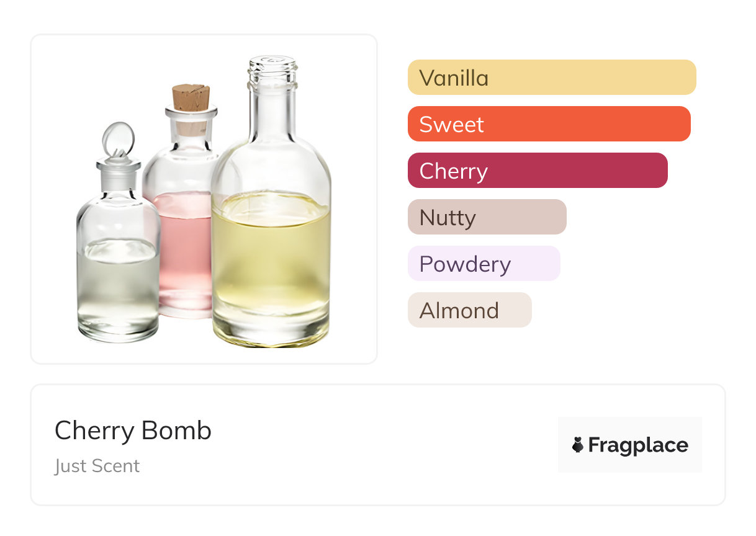Select the Sweet accord bar
The image size is (756, 536).
click(x=549, y=124)
